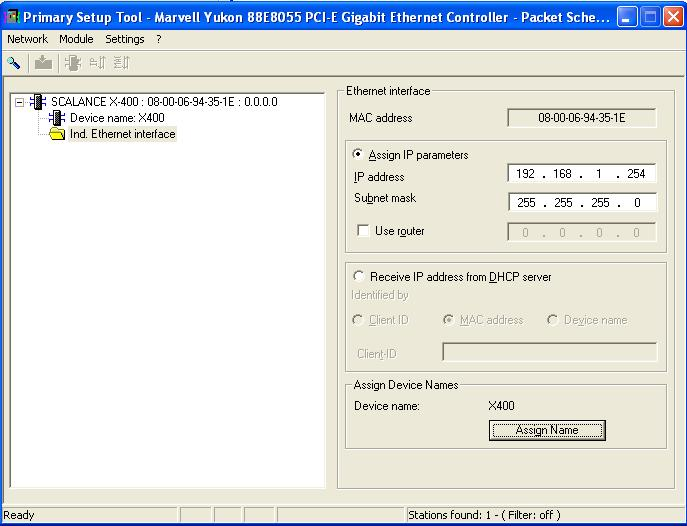Image resolution: width=687 pixels, height=526 pixels.
Task: Open the Network menu
Action: (x=28, y=39)
